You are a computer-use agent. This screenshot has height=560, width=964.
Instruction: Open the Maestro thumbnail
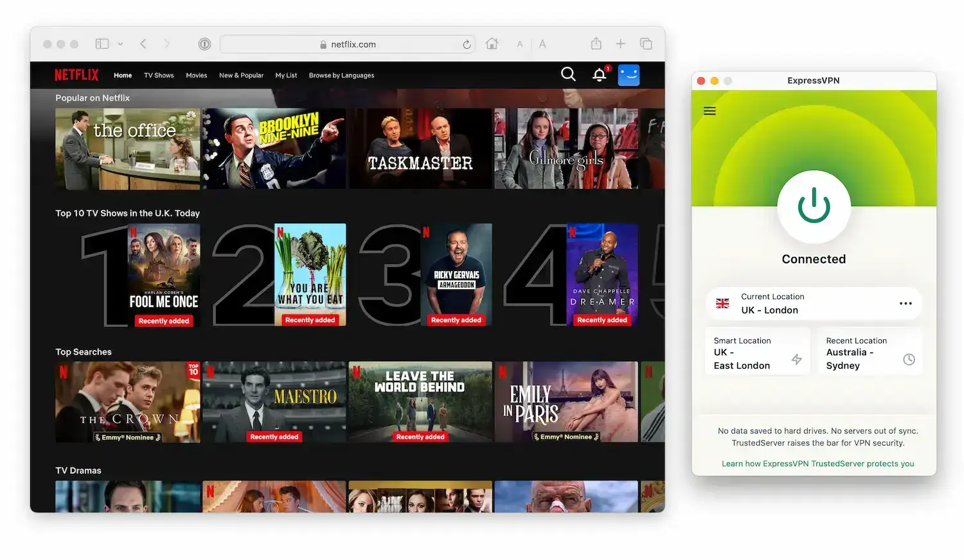tap(274, 402)
